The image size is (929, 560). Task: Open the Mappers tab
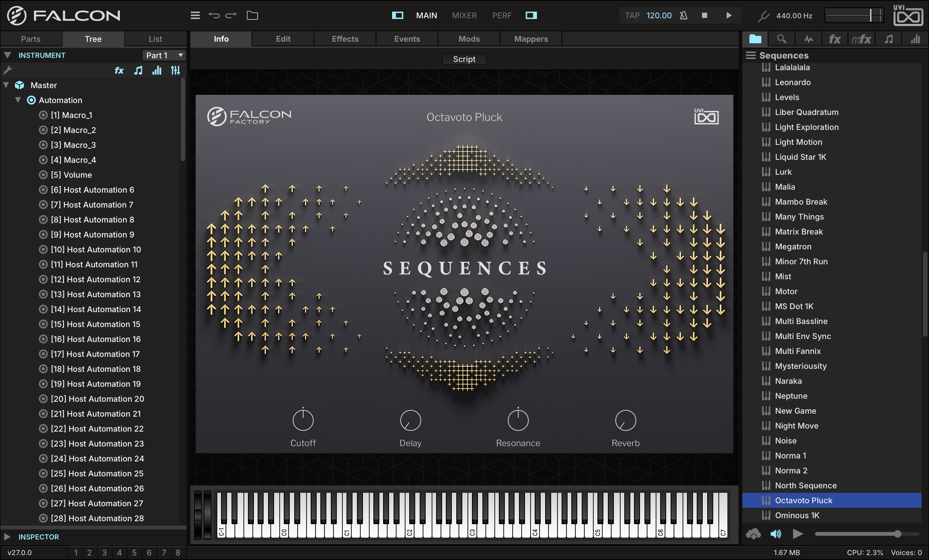click(x=531, y=39)
